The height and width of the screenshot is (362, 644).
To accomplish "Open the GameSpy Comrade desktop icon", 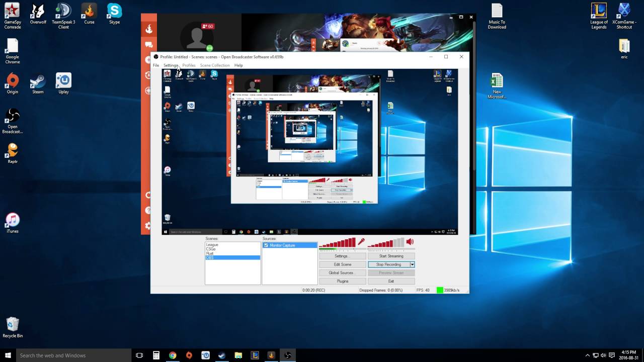I will (x=13, y=16).
